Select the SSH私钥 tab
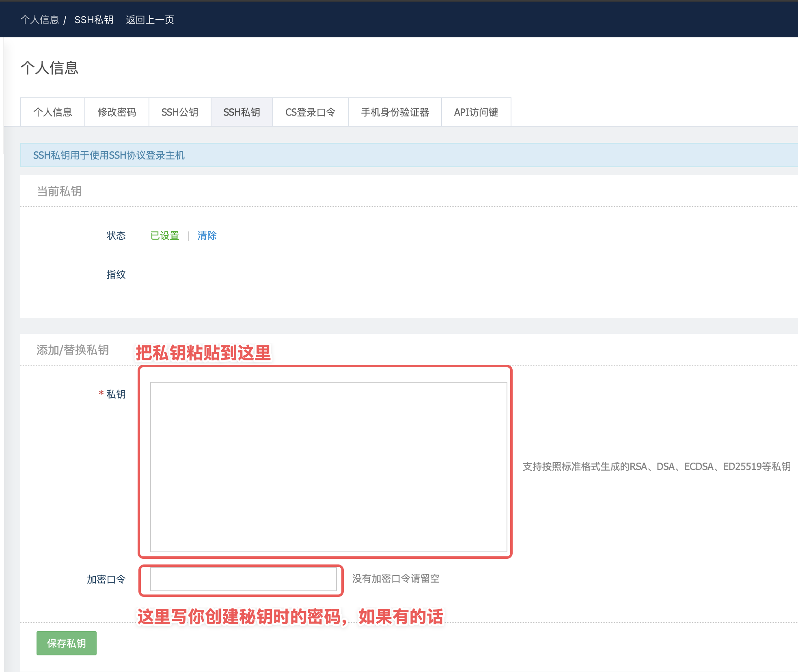This screenshot has width=798, height=672. (242, 112)
